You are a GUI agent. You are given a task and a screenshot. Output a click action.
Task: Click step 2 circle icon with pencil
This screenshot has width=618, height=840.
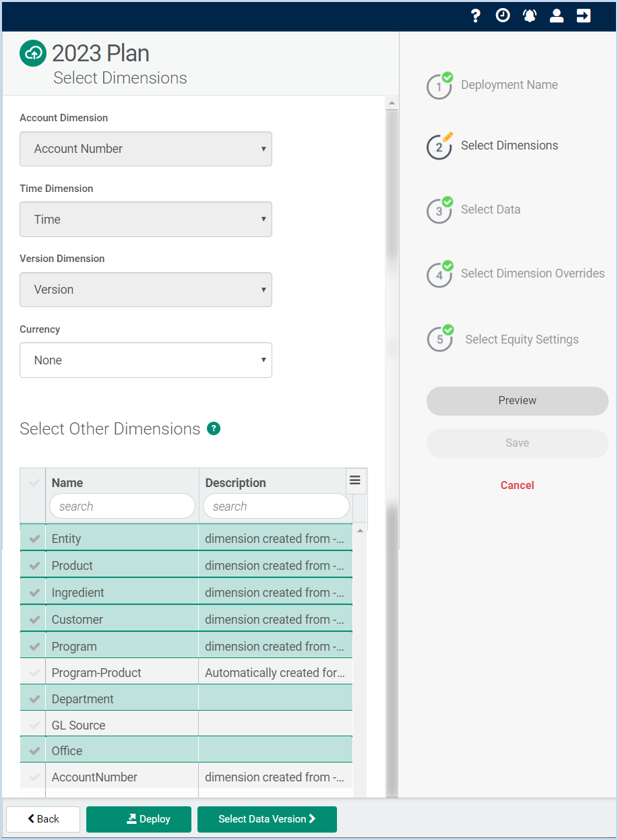click(x=439, y=147)
